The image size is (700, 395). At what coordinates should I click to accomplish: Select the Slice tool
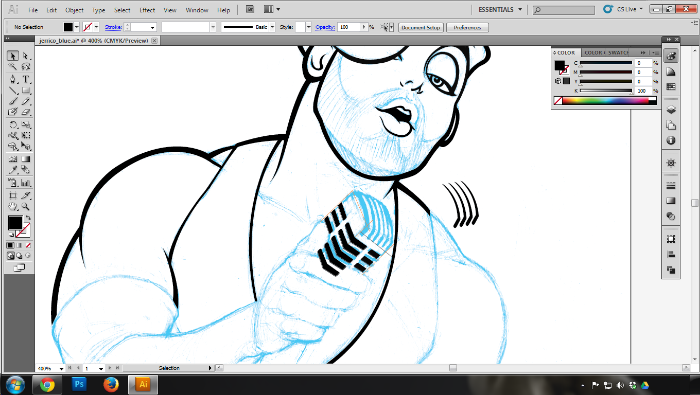26,195
